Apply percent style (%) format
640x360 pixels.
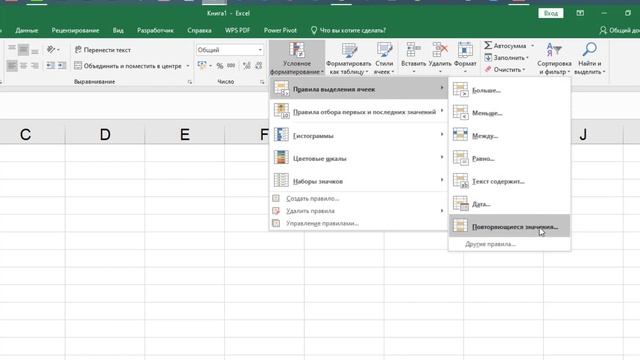point(220,66)
